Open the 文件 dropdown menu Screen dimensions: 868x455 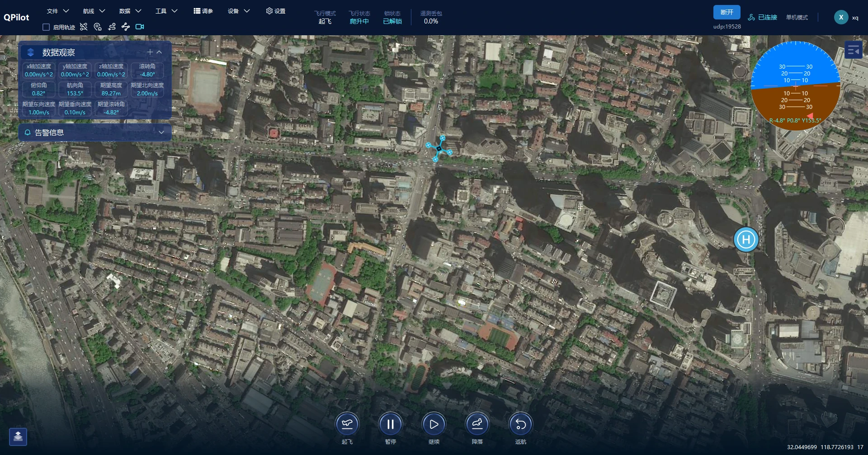pyautogui.click(x=58, y=11)
